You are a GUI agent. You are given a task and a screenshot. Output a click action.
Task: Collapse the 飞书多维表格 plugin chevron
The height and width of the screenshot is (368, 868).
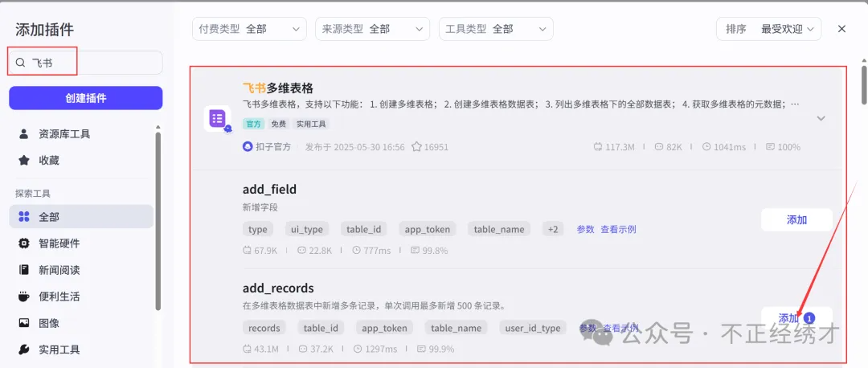pyautogui.click(x=821, y=118)
